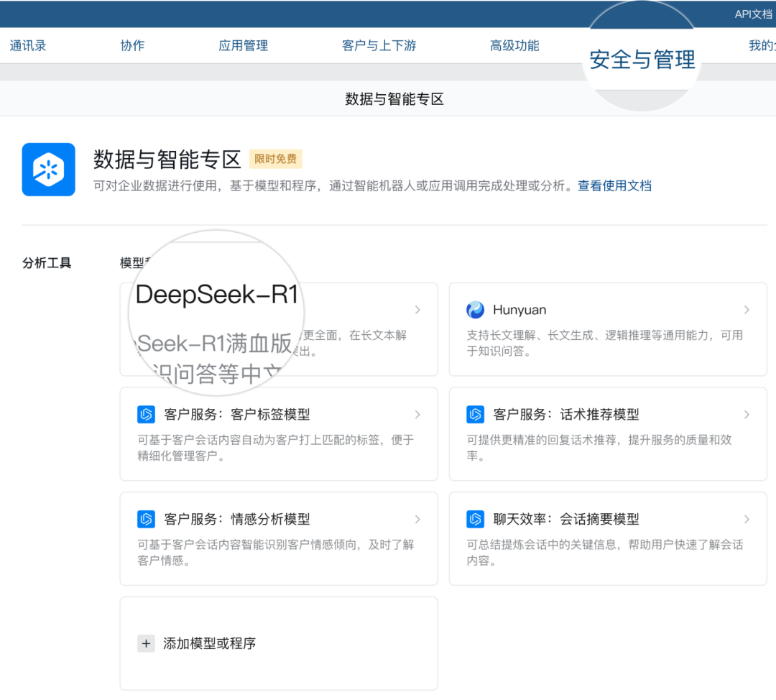Switch to the 应用管理 tab
The image size is (776, 700).
(243, 46)
